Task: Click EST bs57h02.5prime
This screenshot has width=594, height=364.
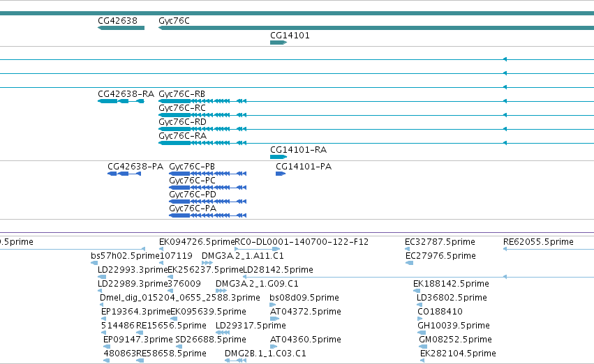Action: pyautogui.click(x=125, y=256)
